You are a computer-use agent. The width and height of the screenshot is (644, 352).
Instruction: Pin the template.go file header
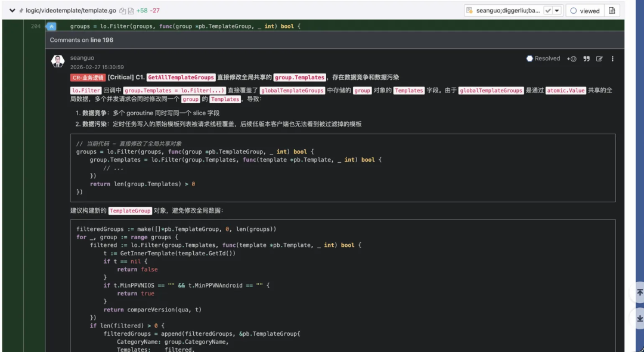tap(21, 10)
